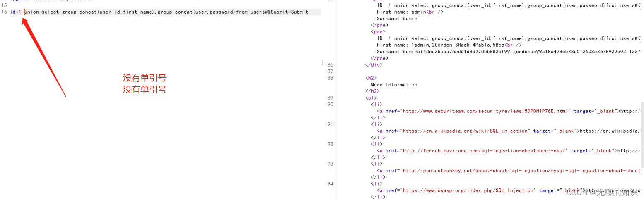Select line number 16 in request editor
Screen dimensions: 644x200
(4, 12)
